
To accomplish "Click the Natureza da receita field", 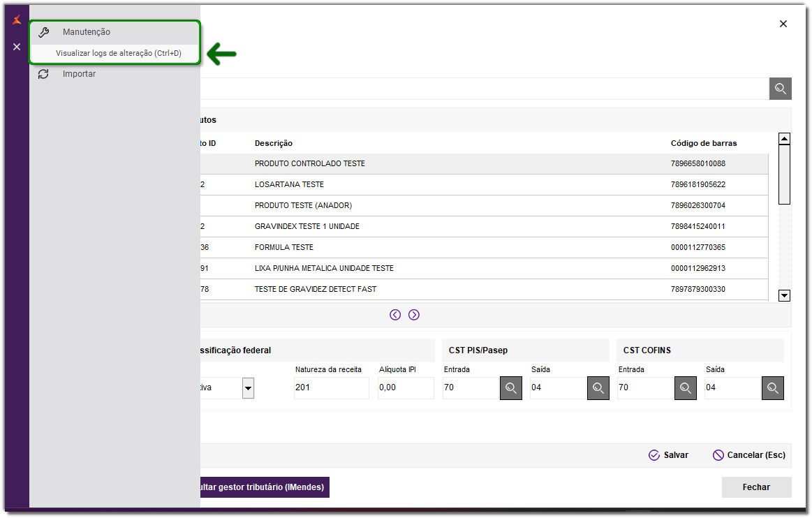I will tap(332, 388).
